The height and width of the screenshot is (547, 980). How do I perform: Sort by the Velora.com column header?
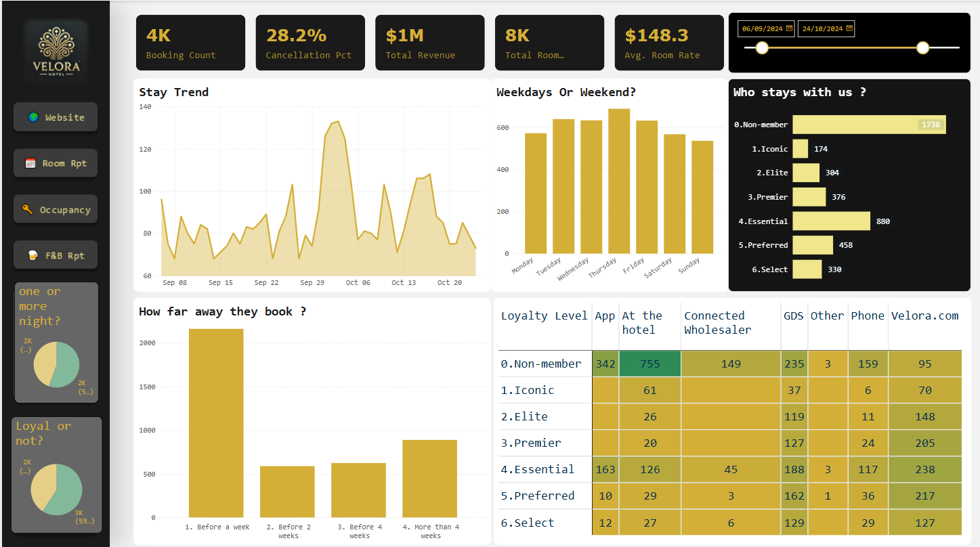click(924, 315)
